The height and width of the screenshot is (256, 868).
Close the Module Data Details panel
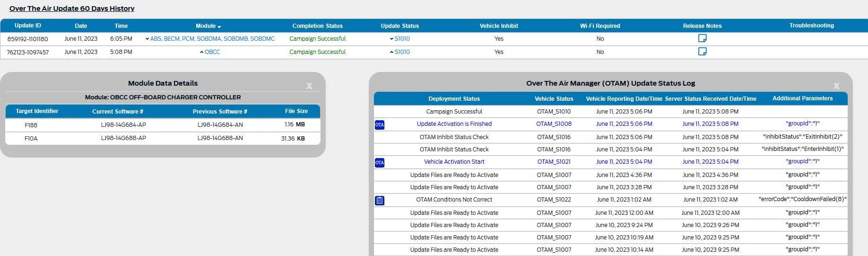tap(309, 86)
